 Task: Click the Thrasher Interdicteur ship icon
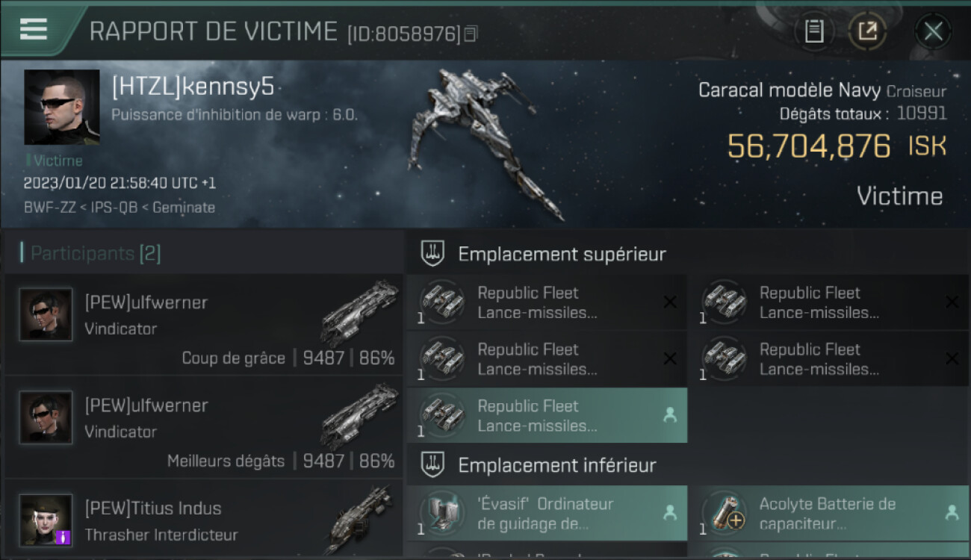360,519
